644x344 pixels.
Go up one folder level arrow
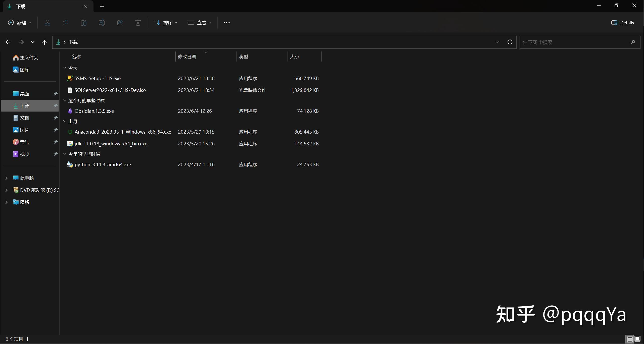click(44, 42)
